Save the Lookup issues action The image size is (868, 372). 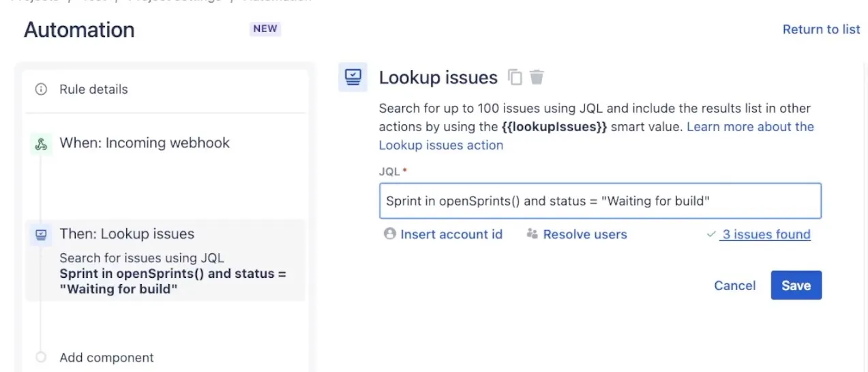click(x=796, y=285)
